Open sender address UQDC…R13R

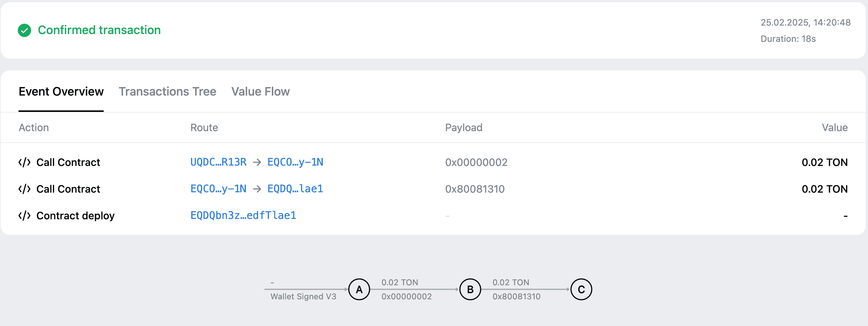[218, 162]
